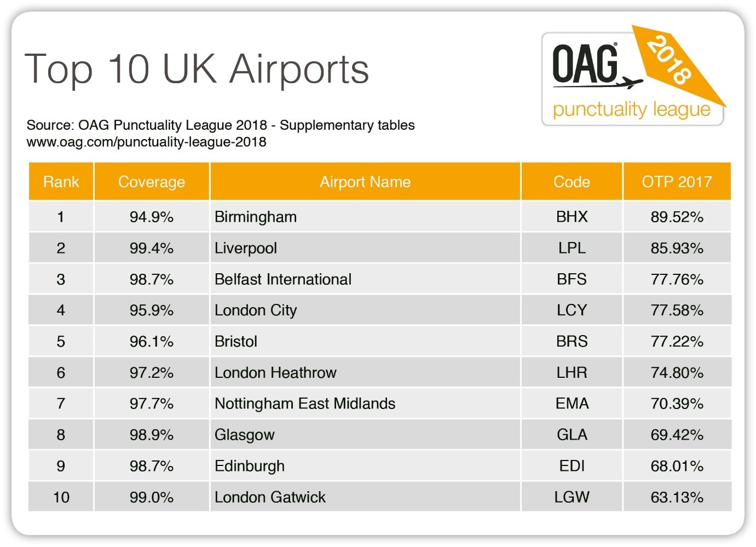Image resolution: width=756 pixels, height=547 pixels.
Task: Click the OTP 2017 column header
Action: pyautogui.click(x=677, y=182)
